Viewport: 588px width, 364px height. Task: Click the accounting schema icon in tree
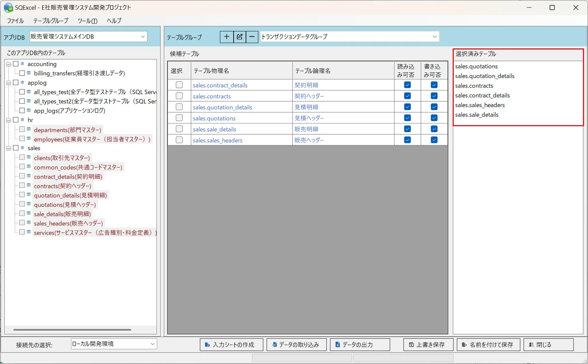pyautogui.click(x=23, y=64)
